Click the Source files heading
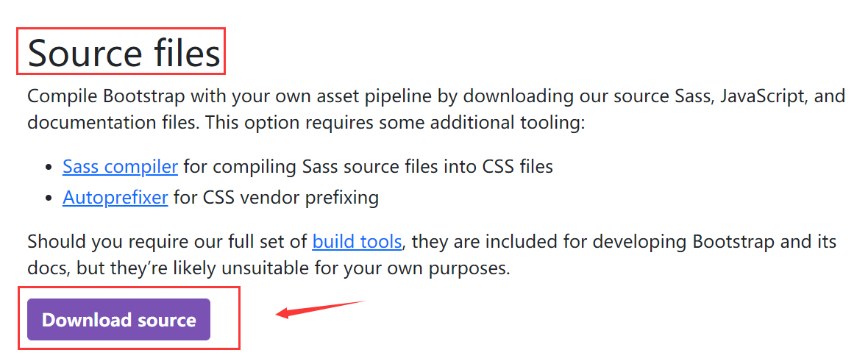 coord(124,53)
